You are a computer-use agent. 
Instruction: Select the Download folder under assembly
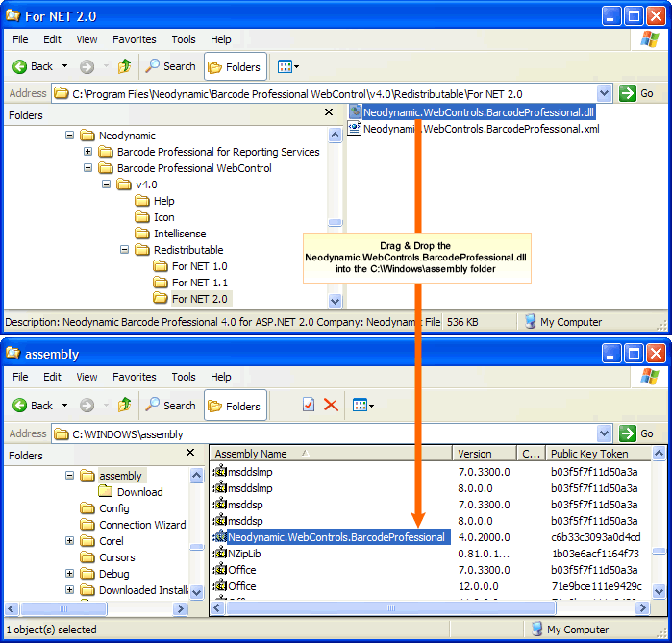point(131,492)
